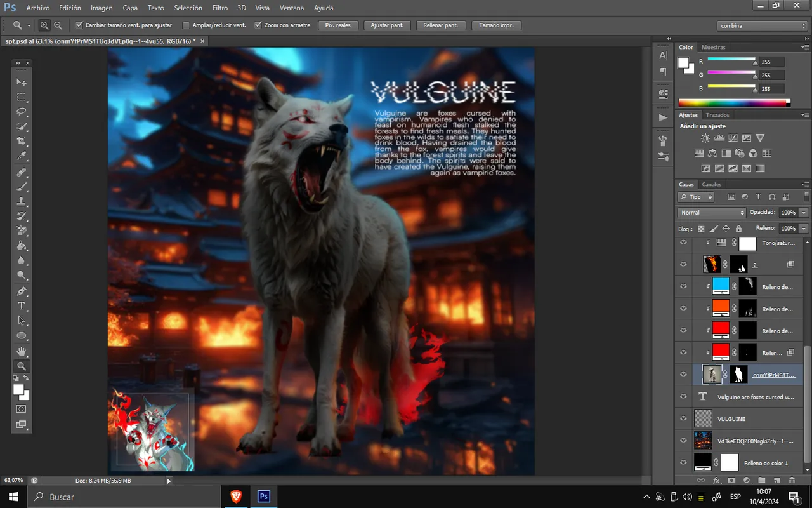Select the Pen tool
Screen dimensions: 812x508
[x=22, y=291]
